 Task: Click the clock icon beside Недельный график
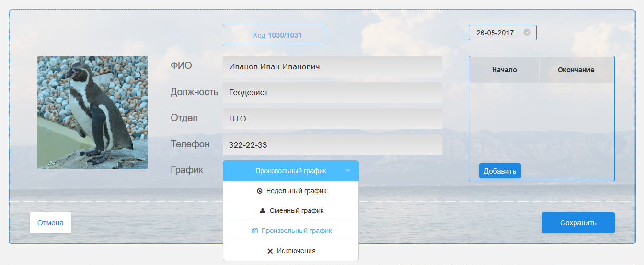point(260,191)
